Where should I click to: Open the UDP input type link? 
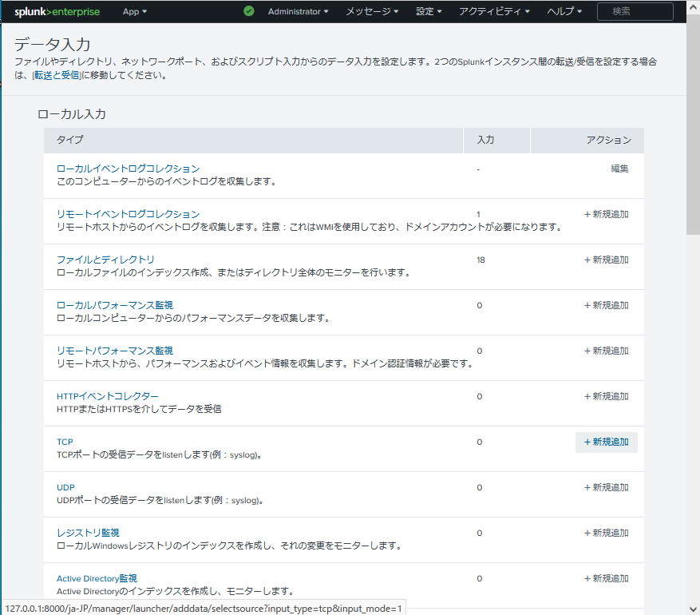pyautogui.click(x=65, y=487)
